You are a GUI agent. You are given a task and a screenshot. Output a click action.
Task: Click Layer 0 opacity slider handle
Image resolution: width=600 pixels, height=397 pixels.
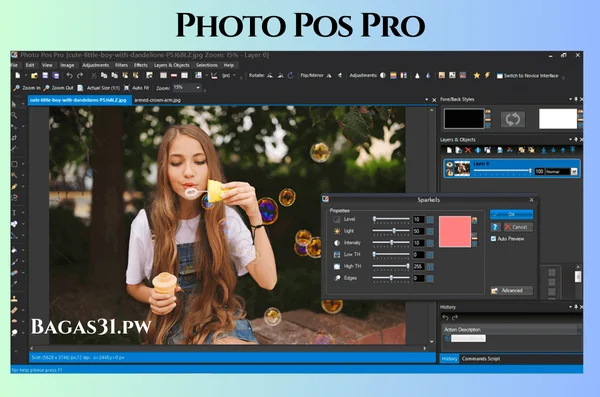[530, 171]
